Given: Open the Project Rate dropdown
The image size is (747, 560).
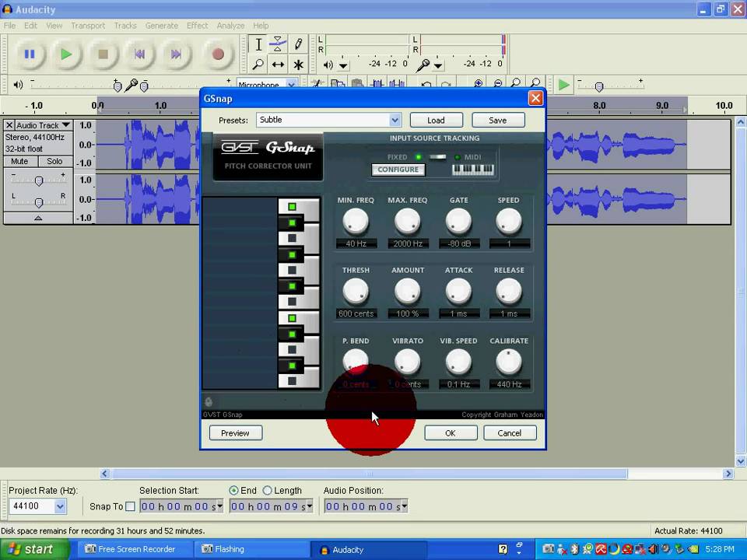Looking at the screenshot, I should point(60,506).
